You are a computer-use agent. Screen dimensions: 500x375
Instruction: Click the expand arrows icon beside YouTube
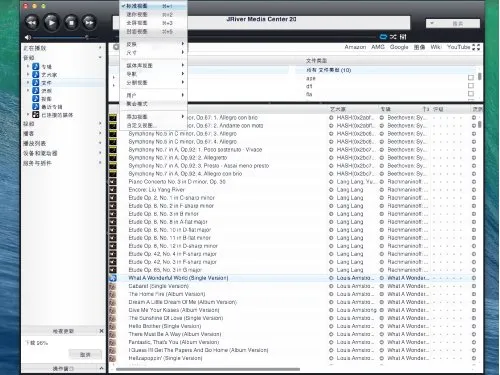point(477,47)
